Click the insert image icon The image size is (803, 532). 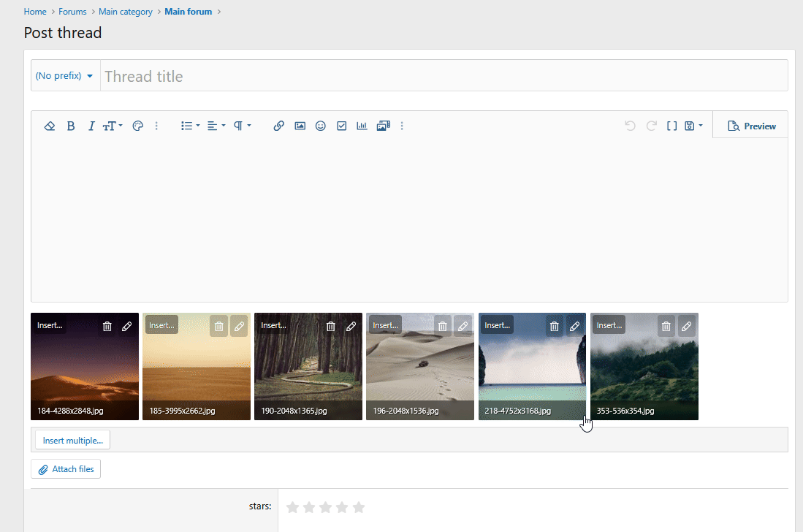tap(300, 126)
